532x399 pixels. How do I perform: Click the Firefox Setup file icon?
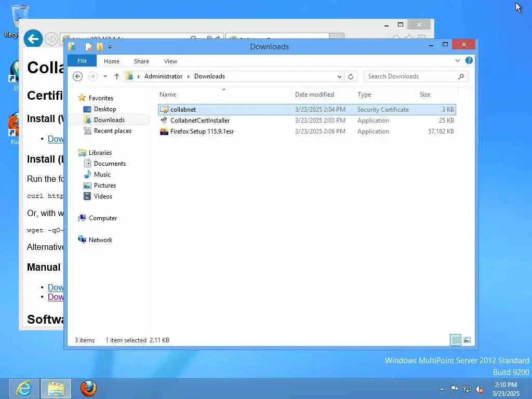[164, 131]
